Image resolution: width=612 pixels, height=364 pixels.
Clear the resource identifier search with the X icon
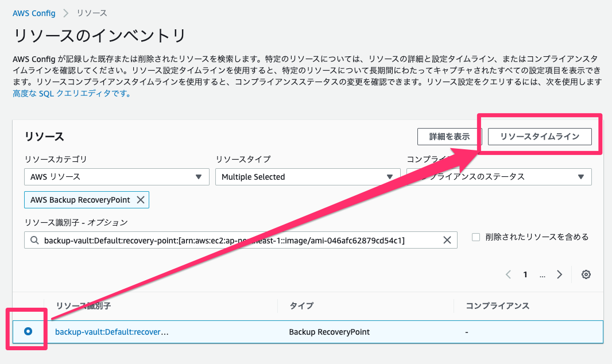[x=447, y=239]
